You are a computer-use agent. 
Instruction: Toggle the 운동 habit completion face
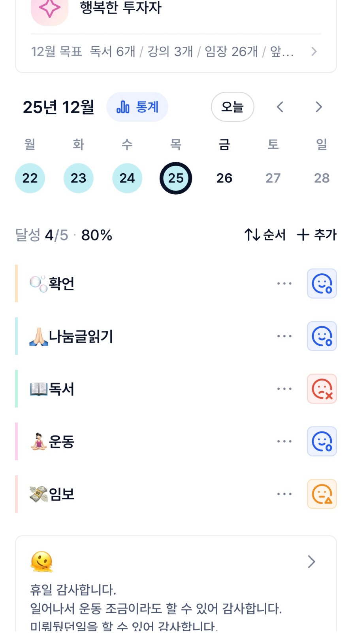pyautogui.click(x=322, y=441)
